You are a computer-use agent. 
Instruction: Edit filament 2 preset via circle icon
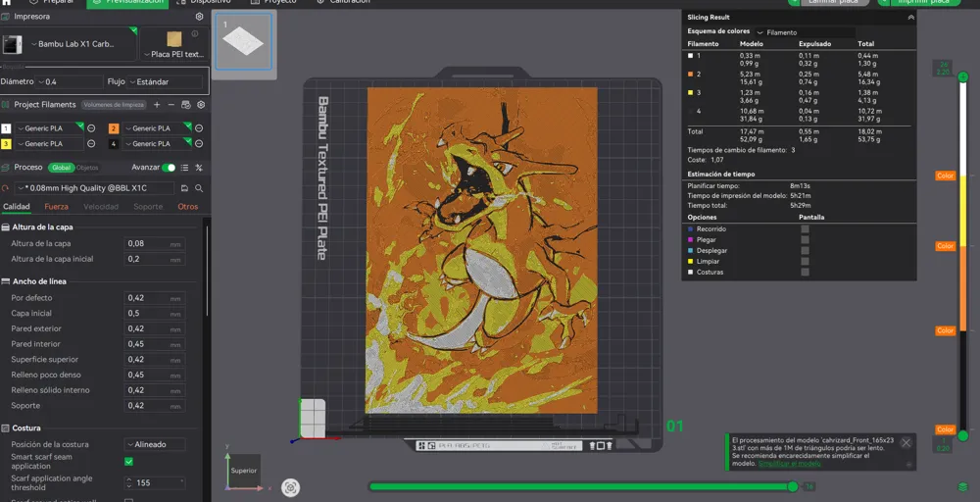[199, 128]
